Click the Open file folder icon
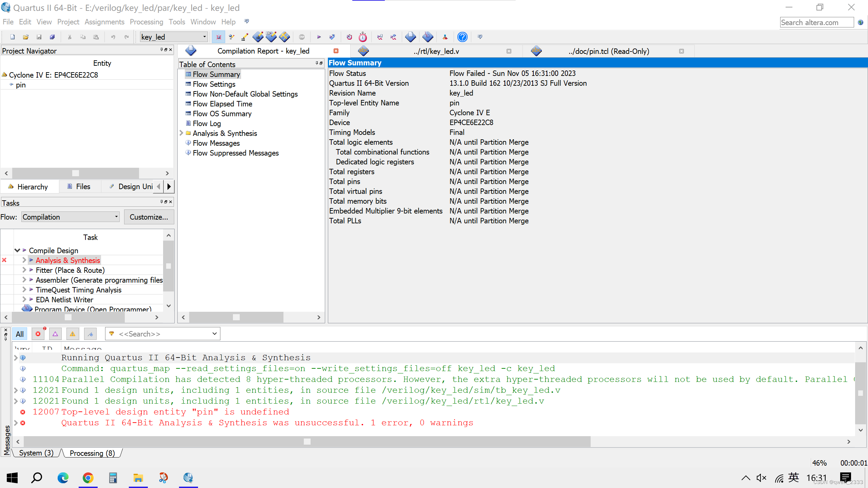 (x=26, y=37)
